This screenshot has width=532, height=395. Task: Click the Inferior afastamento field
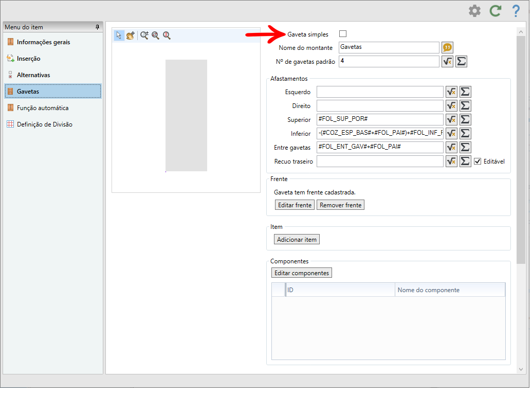[x=380, y=134]
